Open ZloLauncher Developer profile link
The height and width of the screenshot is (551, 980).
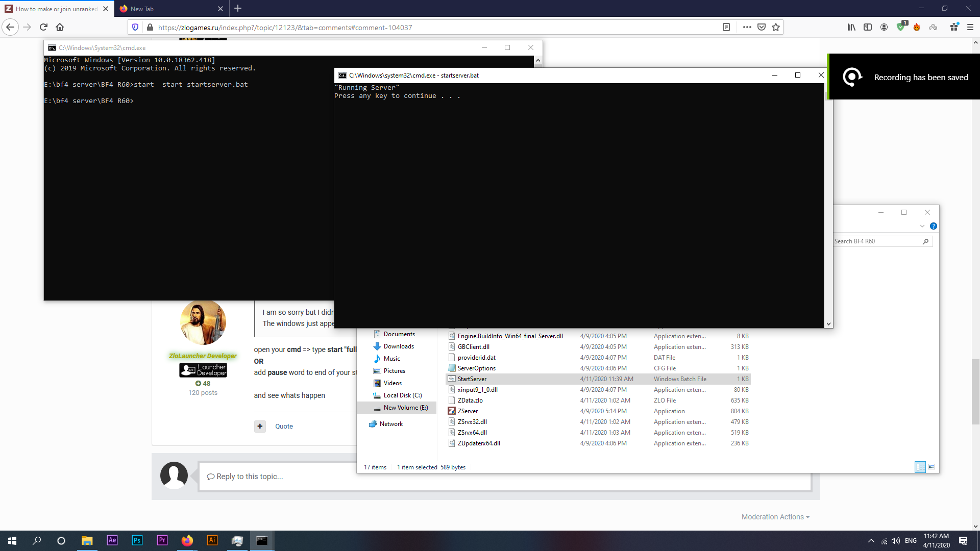203,356
